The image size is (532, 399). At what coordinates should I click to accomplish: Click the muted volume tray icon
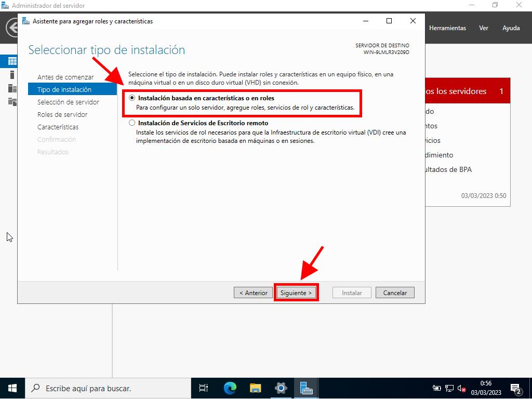pos(461,388)
